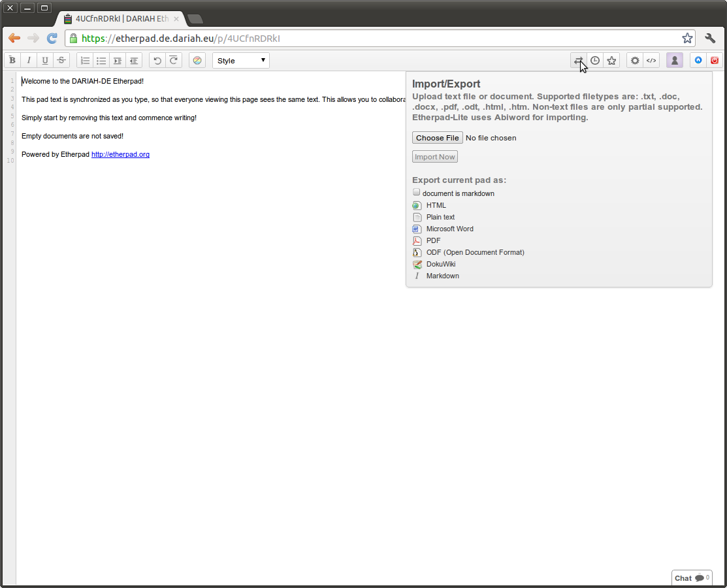Viewport: 727px width, 588px height.
Task: Insert an unordered bullet list
Action: [101, 61]
